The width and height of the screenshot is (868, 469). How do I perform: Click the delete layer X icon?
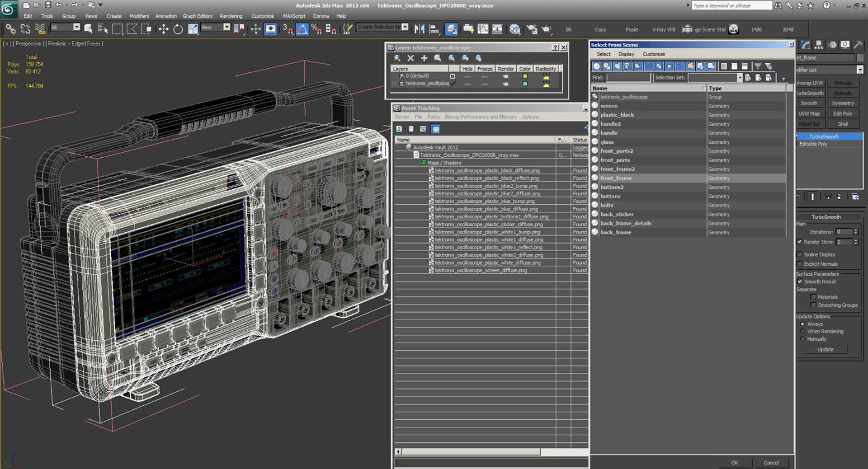point(410,58)
